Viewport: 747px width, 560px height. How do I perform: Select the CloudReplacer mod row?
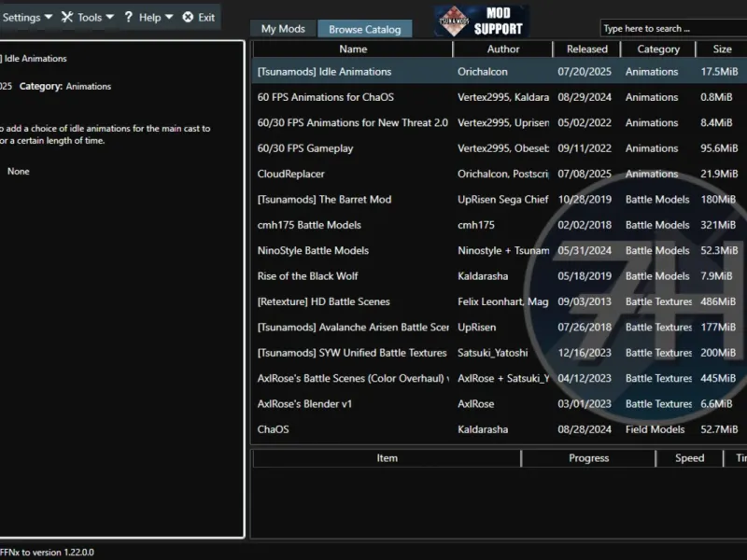click(x=500, y=174)
